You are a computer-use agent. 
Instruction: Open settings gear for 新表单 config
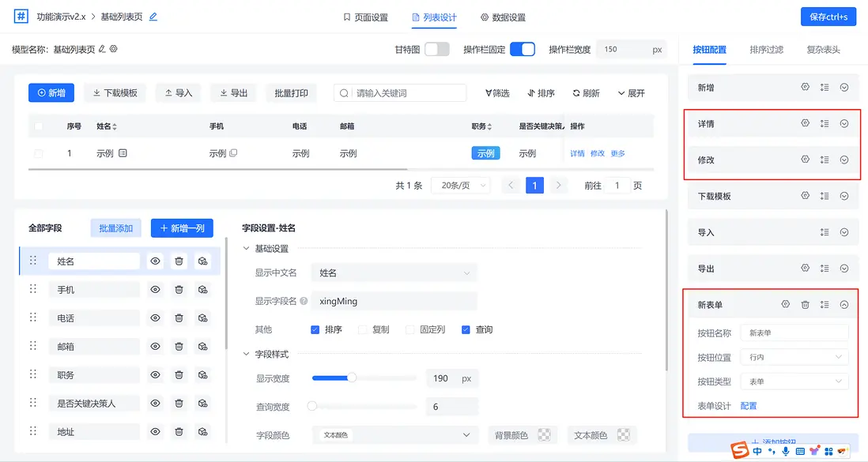[x=786, y=304]
